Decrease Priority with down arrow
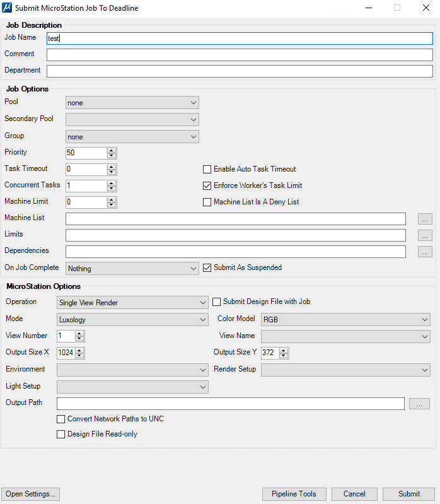The image size is (440, 504). click(112, 156)
